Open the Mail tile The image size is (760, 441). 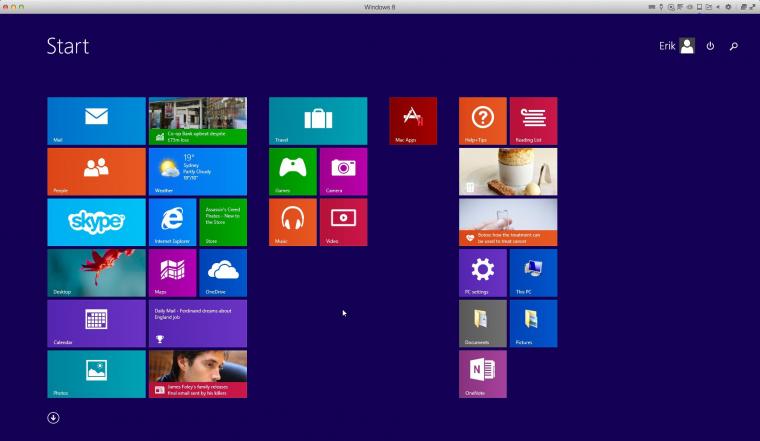(96, 121)
